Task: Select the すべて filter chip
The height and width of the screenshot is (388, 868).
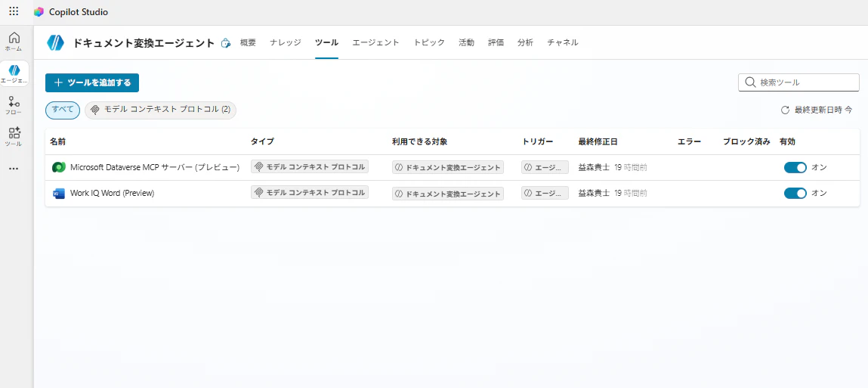Action: point(63,110)
